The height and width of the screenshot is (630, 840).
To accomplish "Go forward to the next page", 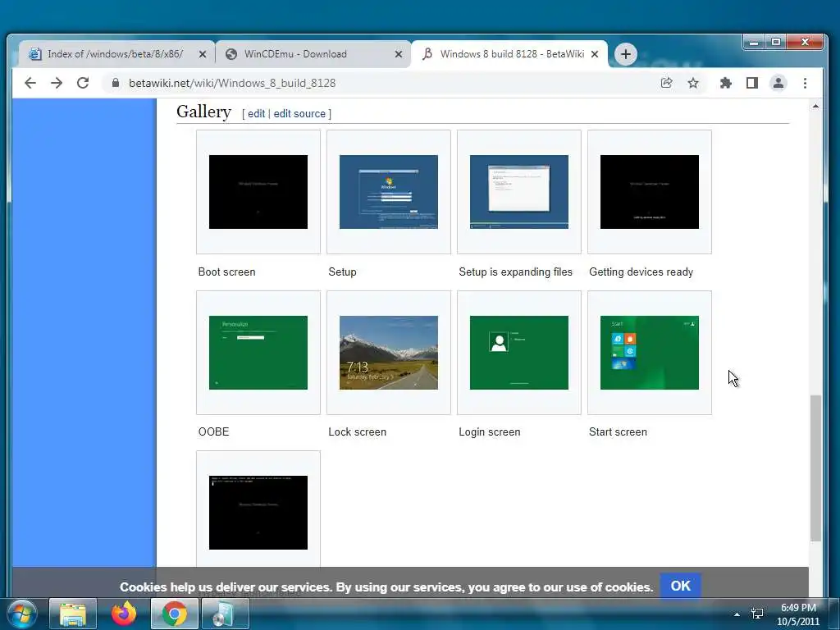I will pyautogui.click(x=57, y=83).
